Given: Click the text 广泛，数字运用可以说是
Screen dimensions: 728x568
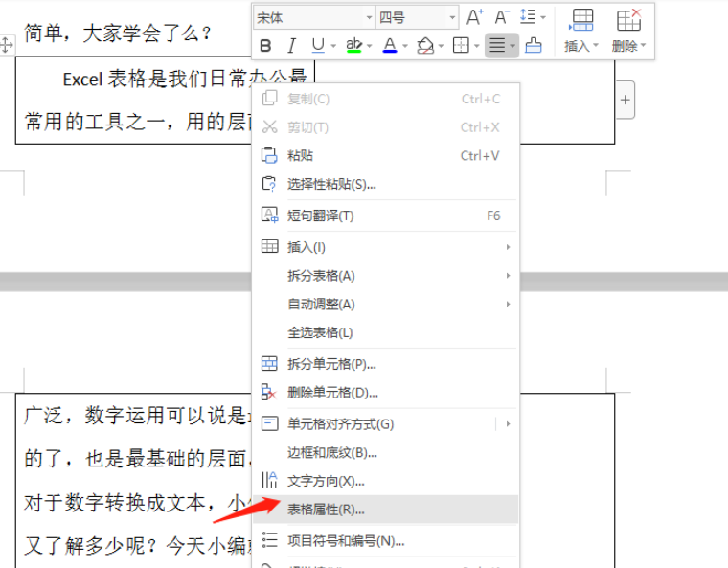Looking at the screenshot, I should click(136, 415).
